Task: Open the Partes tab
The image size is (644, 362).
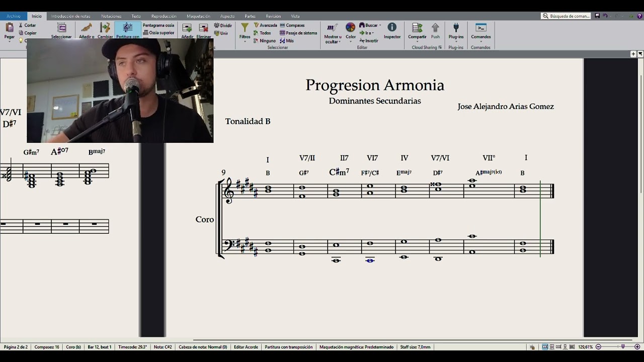Action: 250,16
